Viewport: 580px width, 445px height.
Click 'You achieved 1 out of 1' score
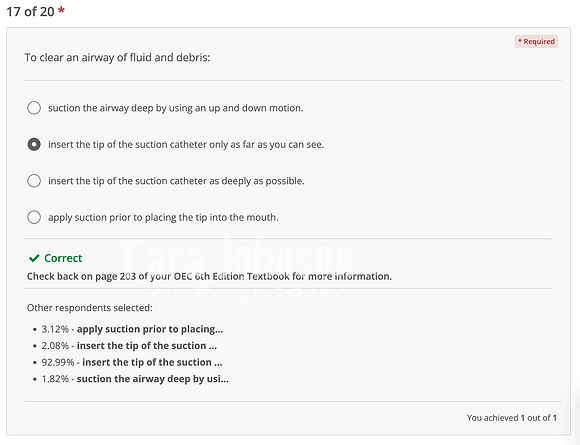512,418
